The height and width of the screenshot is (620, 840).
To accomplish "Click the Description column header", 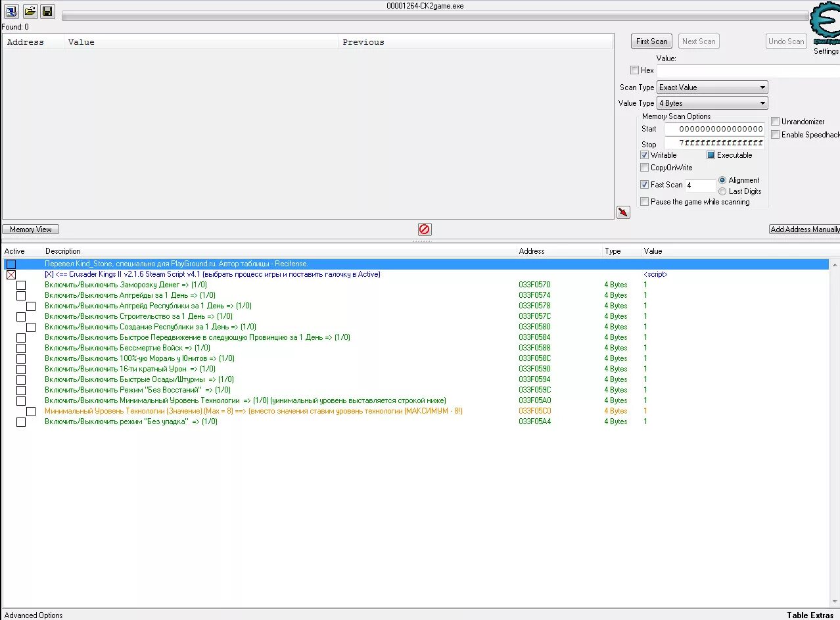I will [x=63, y=251].
